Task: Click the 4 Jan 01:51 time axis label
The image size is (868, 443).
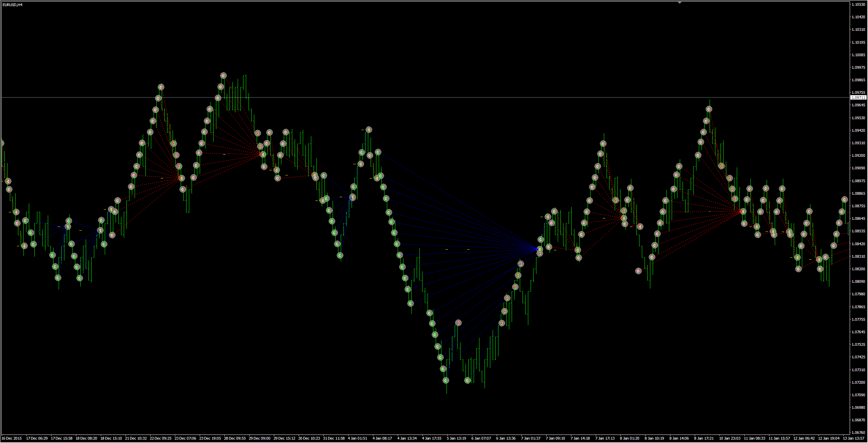Action: click(x=357, y=438)
